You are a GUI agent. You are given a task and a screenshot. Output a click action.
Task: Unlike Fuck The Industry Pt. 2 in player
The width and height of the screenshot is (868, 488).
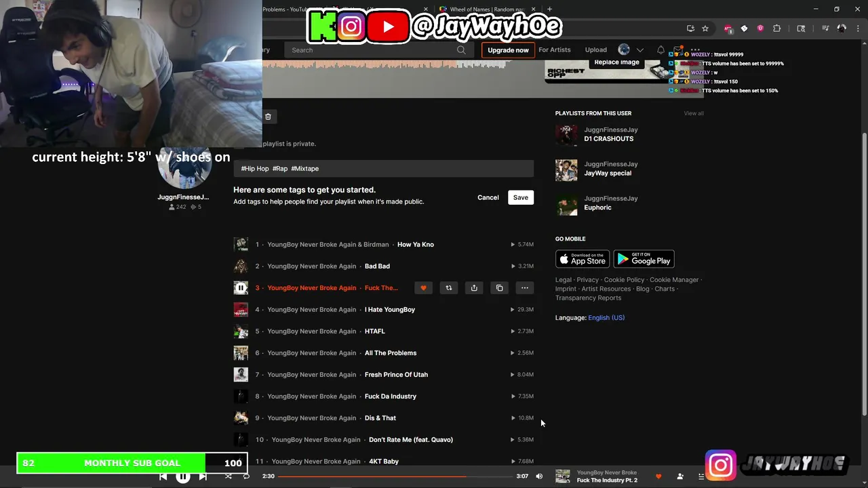tap(658, 476)
